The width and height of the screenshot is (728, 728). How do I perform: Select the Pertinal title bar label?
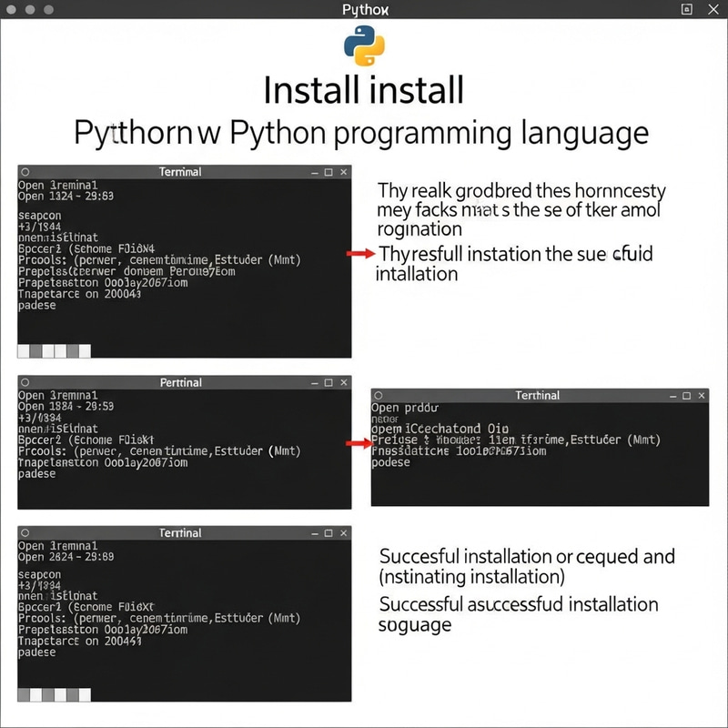181,383
